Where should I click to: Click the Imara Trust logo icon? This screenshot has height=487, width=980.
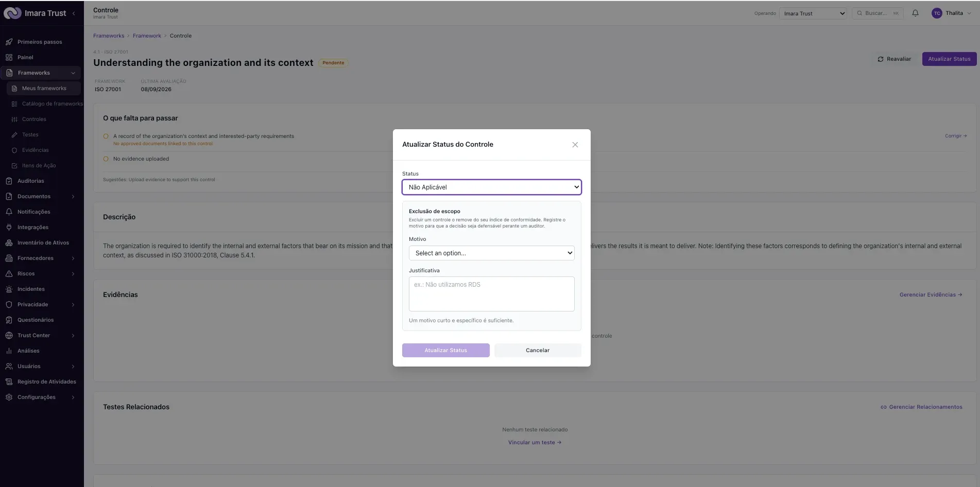[x=12, y=13]
